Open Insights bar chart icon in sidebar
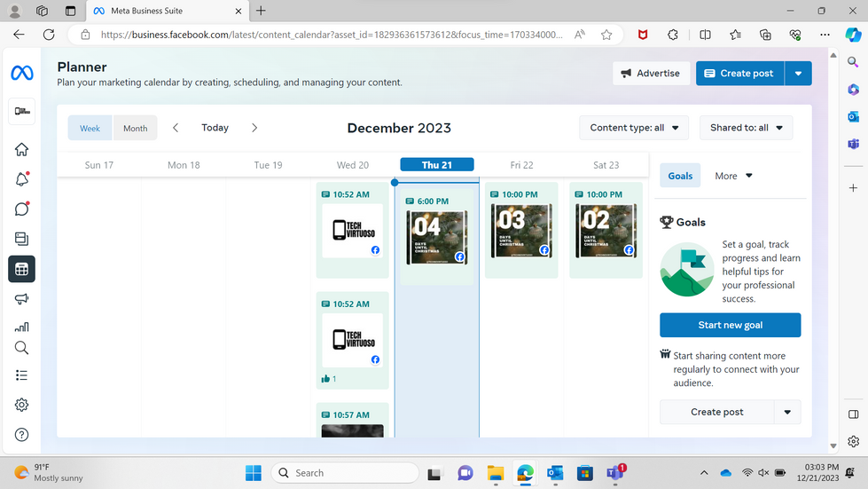 (21, 327)
